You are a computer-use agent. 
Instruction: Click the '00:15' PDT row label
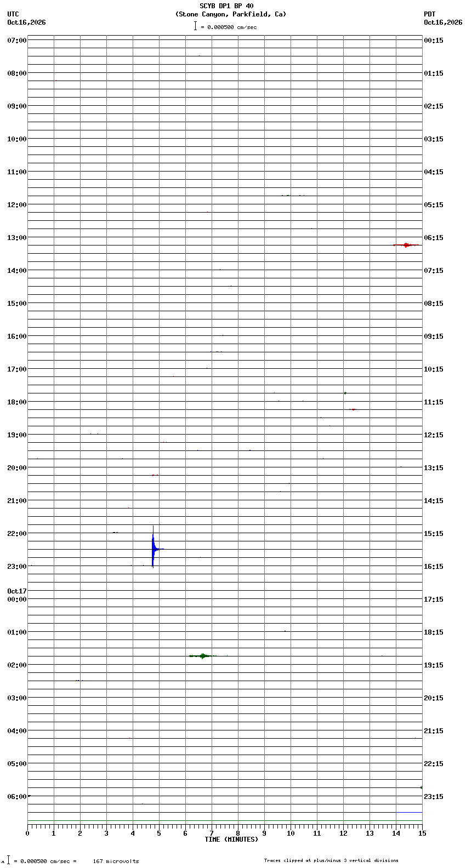click(434, 41)
